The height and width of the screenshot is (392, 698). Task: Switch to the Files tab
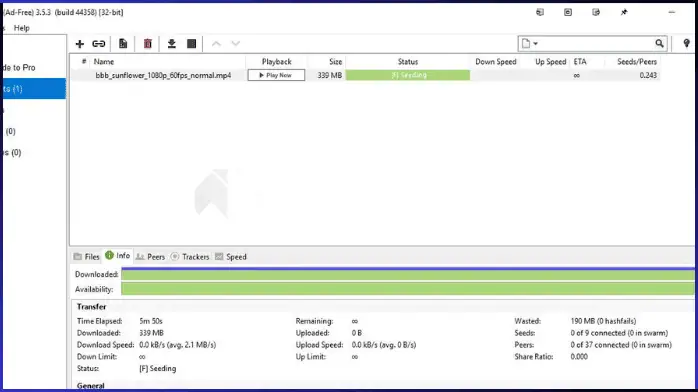[87, 257]
